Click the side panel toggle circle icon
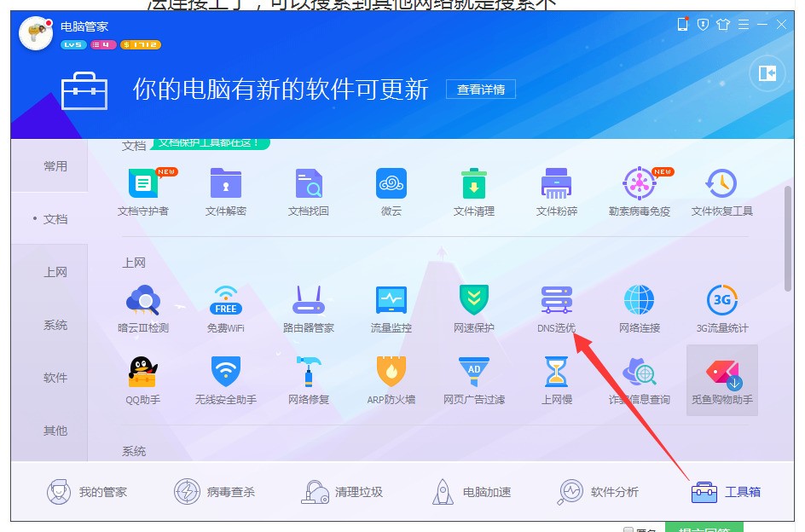 767,73
